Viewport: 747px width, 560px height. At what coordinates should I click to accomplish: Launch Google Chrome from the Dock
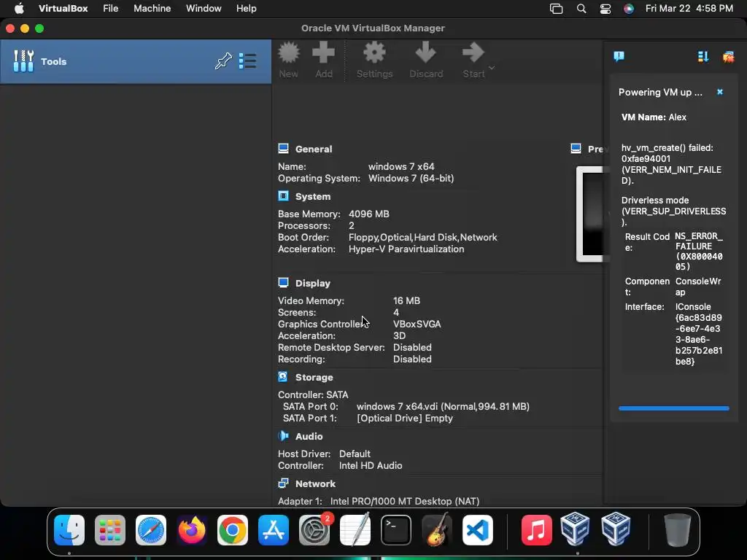[x=233, y=530]
